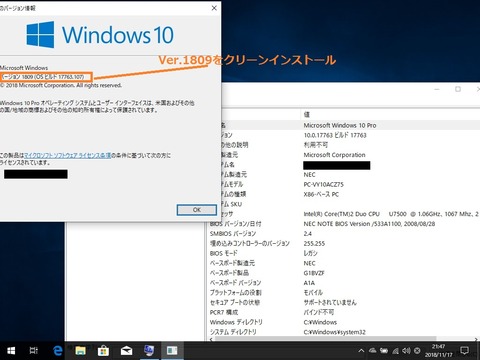Select NEC system manufacturer value

pos(309,174)
